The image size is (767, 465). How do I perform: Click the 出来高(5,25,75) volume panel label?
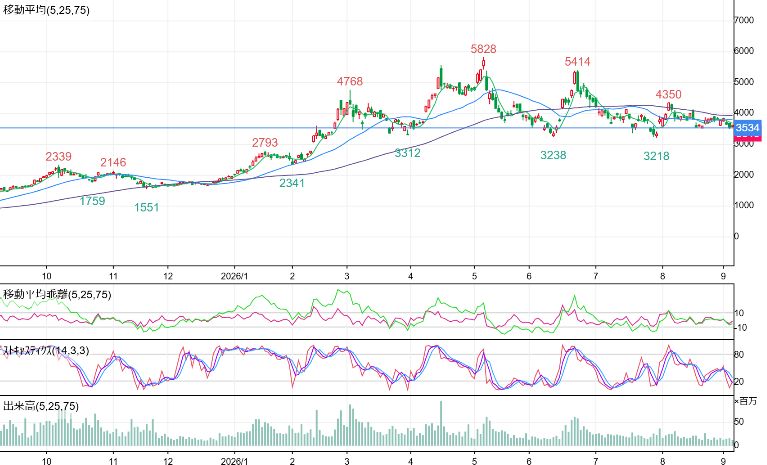[41, 406]
